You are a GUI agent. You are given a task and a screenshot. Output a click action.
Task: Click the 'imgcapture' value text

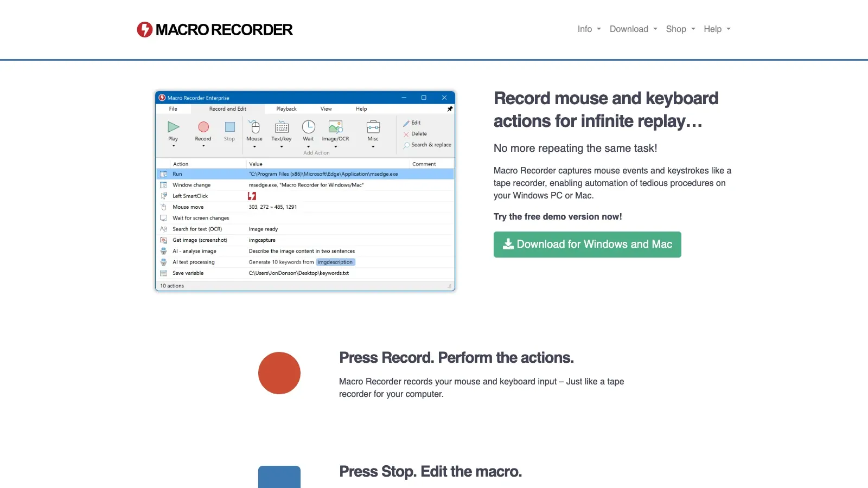[262, 240]
